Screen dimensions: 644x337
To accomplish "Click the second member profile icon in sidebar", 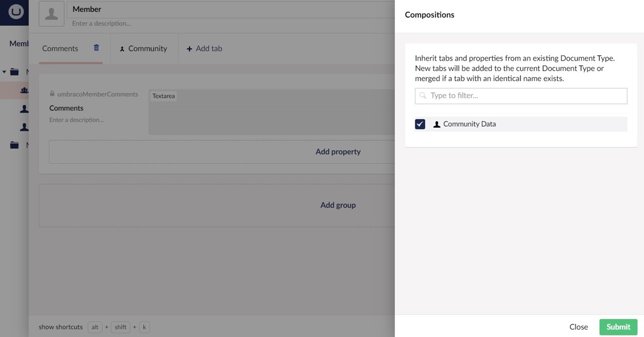I will 24,126.
